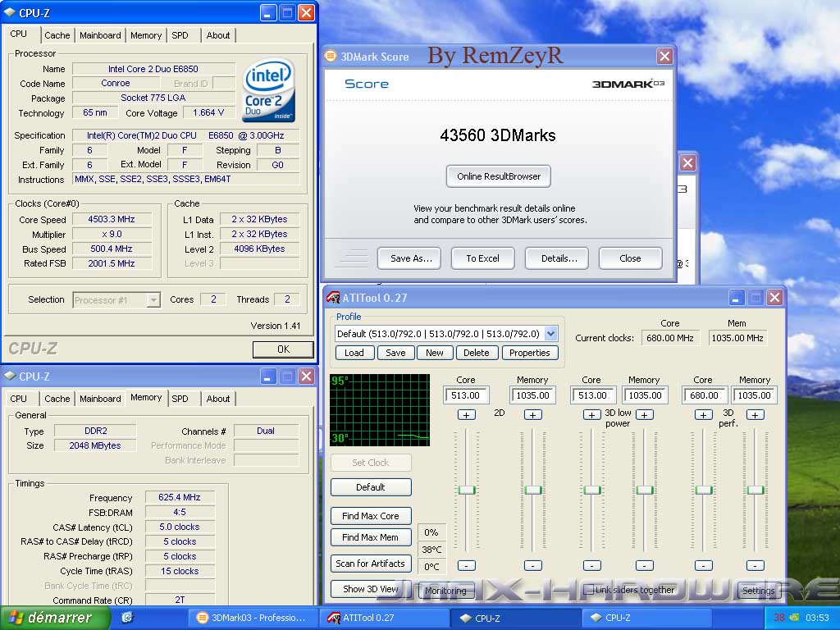Viewport: 840px width, 630px height.
Task: Decrease 3D perf Core minus button
Action: pos(703,565)
